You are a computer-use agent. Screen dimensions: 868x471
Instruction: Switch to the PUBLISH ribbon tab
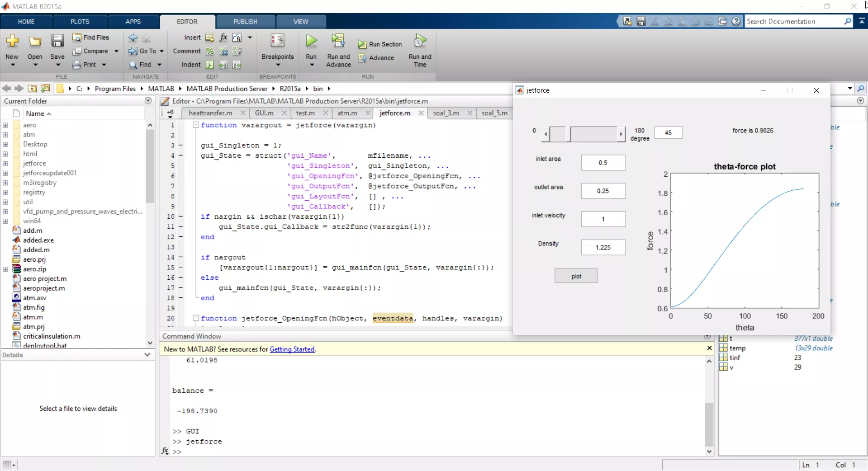coord(245,22)
